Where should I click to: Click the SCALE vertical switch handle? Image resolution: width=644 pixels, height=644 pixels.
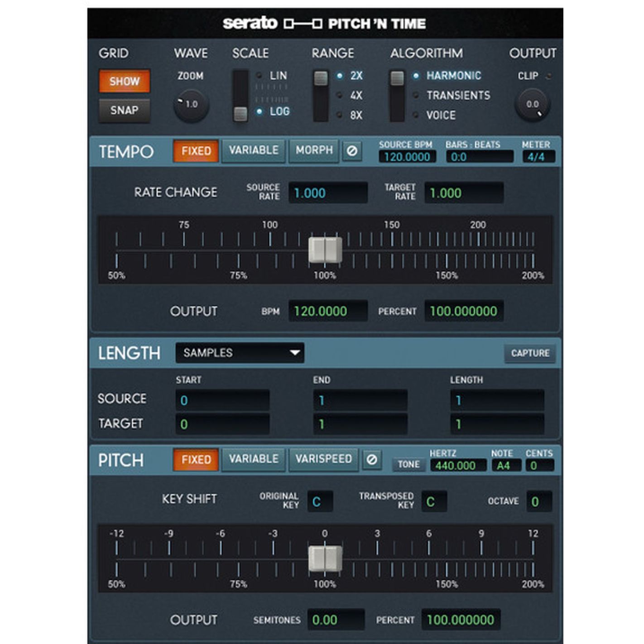coord(240,114)
